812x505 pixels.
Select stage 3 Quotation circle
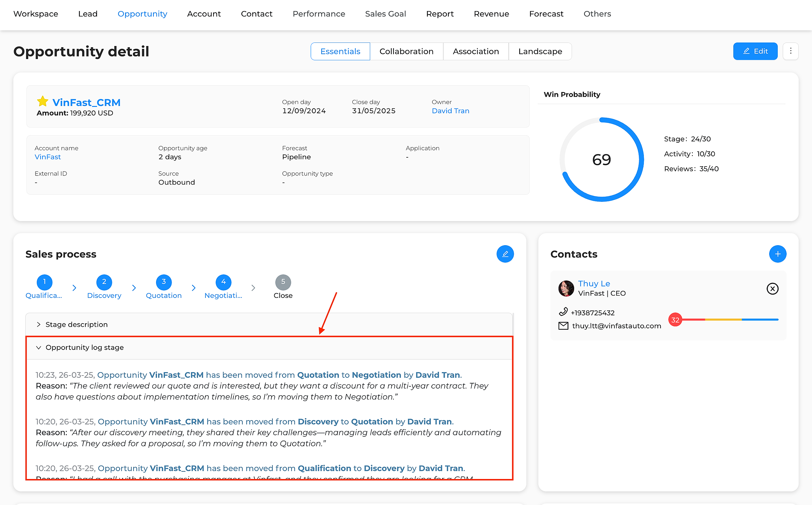[164, 282]
